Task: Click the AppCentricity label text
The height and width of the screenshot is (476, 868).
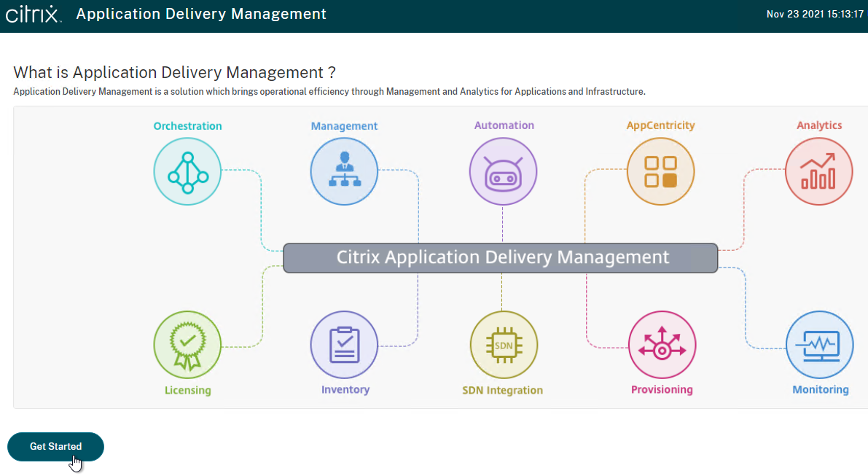Action: pyautogui.click(x=660, y=125)
